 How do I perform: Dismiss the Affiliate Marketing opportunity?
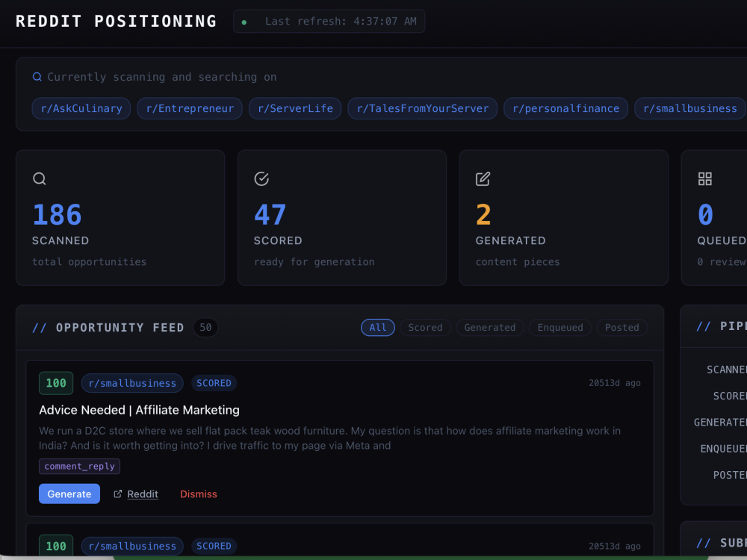point(199,494)
